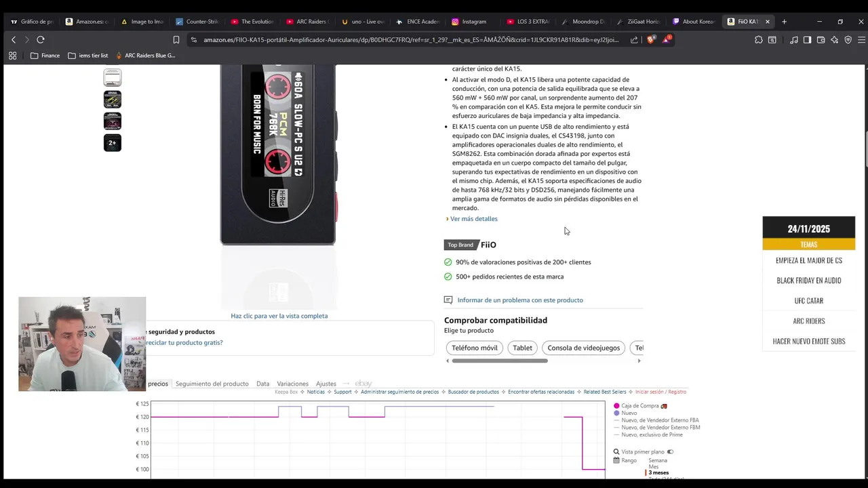The width and height of the screenshot is (868, 488).
Task: Go forward with the browser forward arrow
Action: tap(26, 40)
